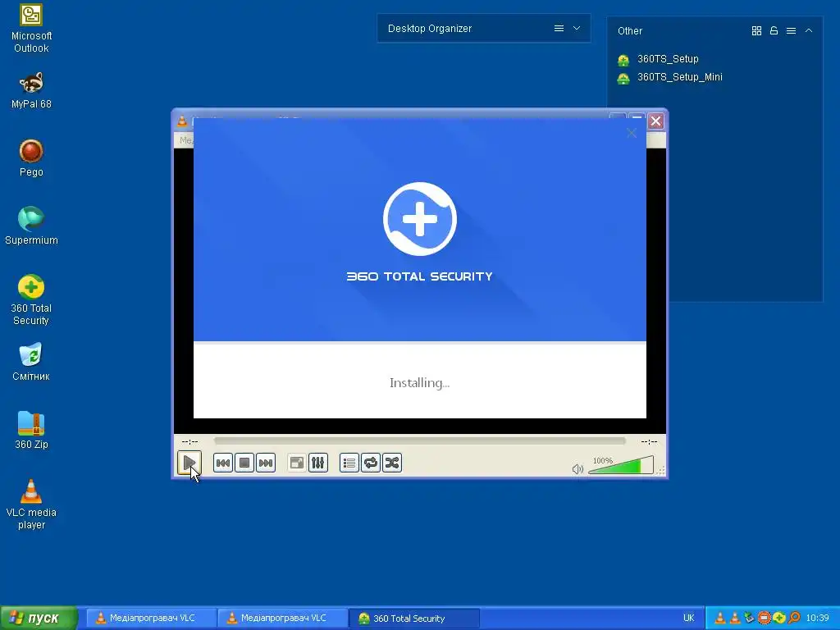This screenshot has height=630, width=840.
Task: Select the Supermium browser desktop icon
Action: [31, 226]
